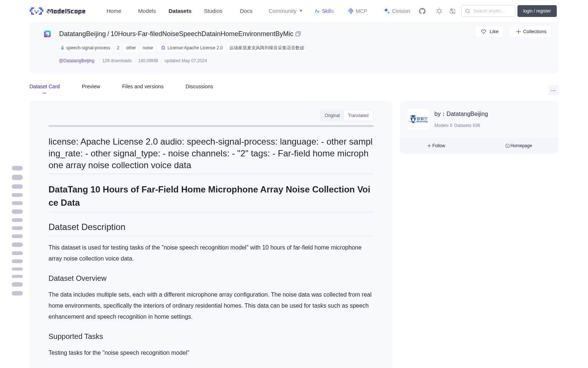
Task: Visit the publisher Homepage
Action: [519, 146]
